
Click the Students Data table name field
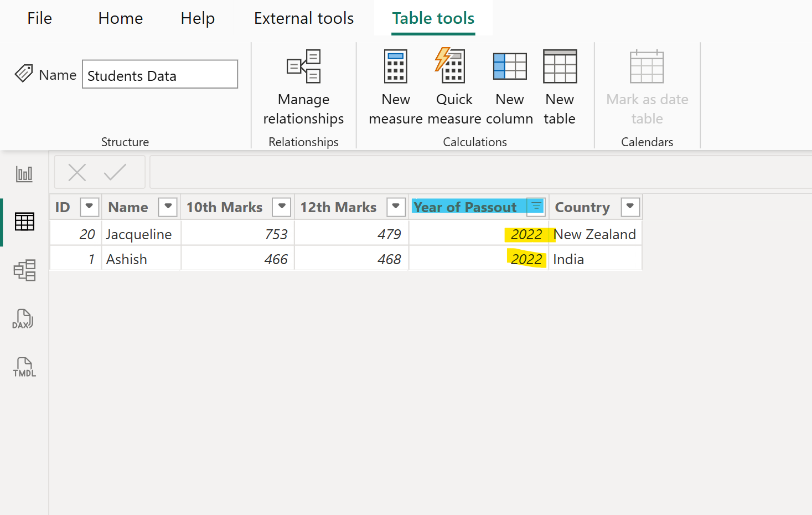[159, 74]
